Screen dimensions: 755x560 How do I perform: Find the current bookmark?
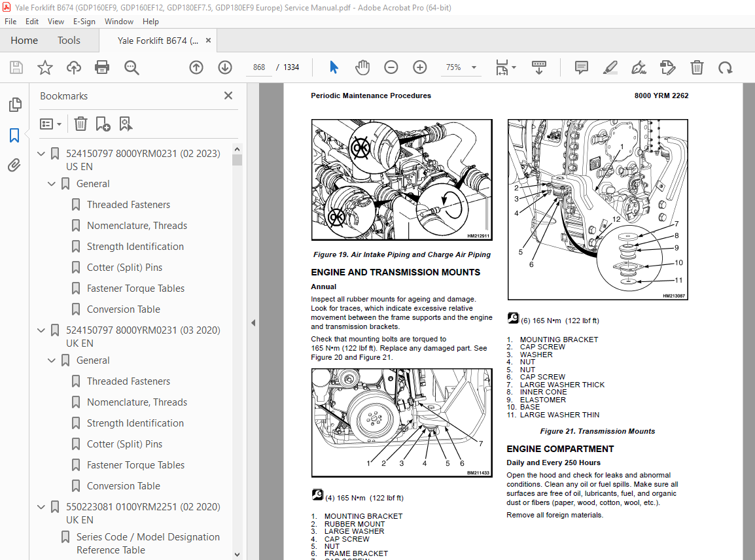(x=126, y=124)
